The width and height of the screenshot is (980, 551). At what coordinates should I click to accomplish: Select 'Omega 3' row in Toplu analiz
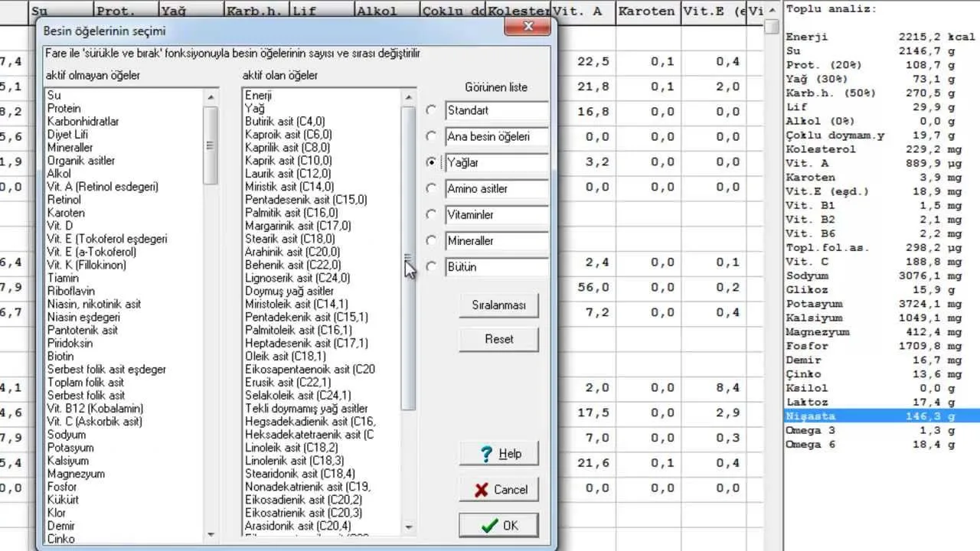pyautogui.click(x=882, y=430)
